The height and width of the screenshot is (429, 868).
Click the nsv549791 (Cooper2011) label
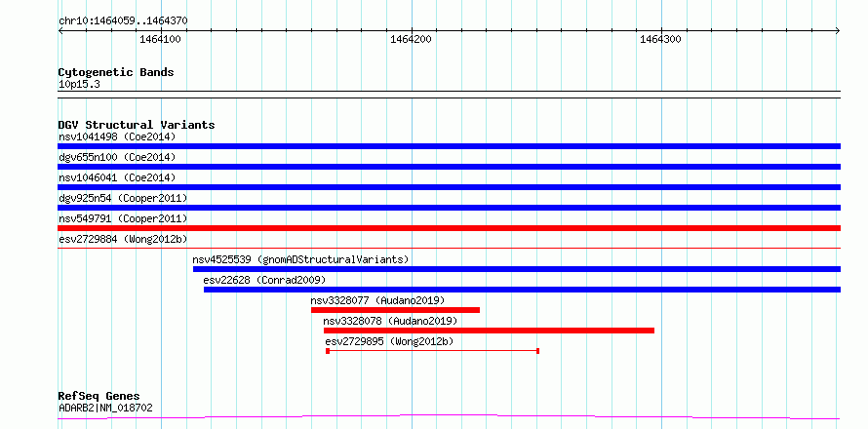coord(123,218)
